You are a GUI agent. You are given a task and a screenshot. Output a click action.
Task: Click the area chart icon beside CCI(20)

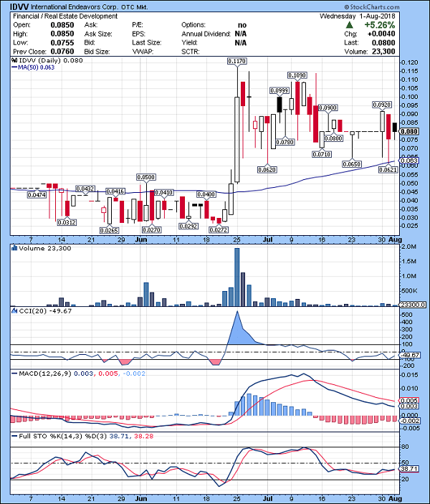14,311
